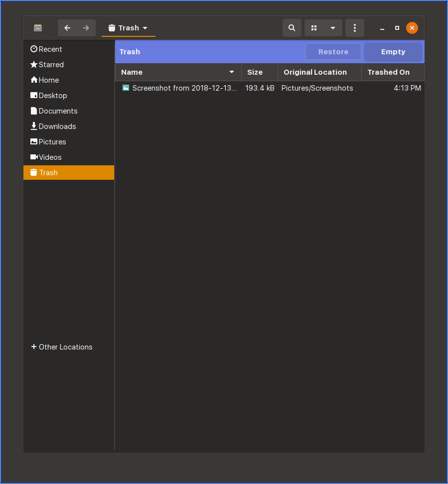Click the 4:13 PM trashed time
The image size is (448, 484).
pos(407,88)
